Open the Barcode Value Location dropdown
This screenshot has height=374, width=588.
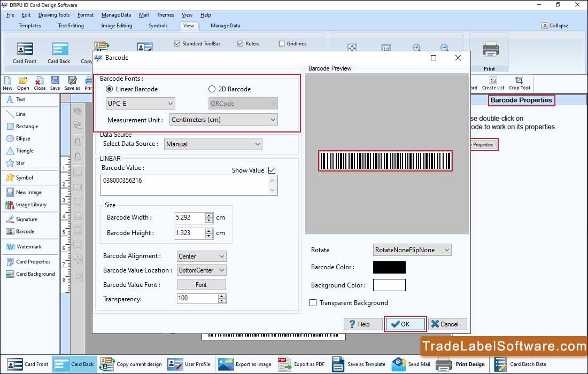click(202, 270)
